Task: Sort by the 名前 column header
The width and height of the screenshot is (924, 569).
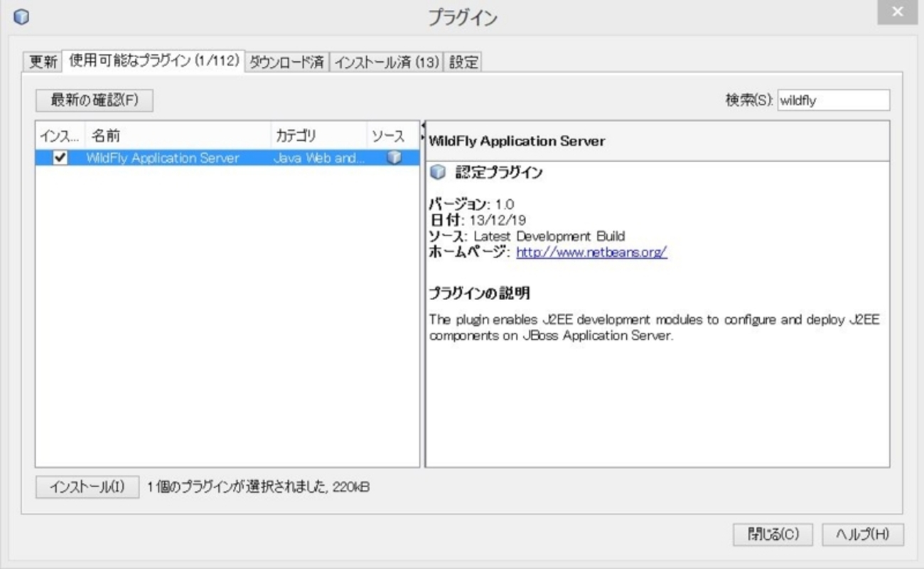Action: (x=178, y=136)
